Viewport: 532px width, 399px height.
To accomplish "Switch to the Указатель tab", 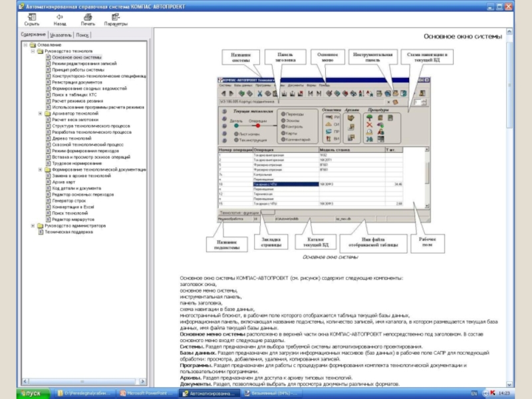I will (x=60, y=34).
